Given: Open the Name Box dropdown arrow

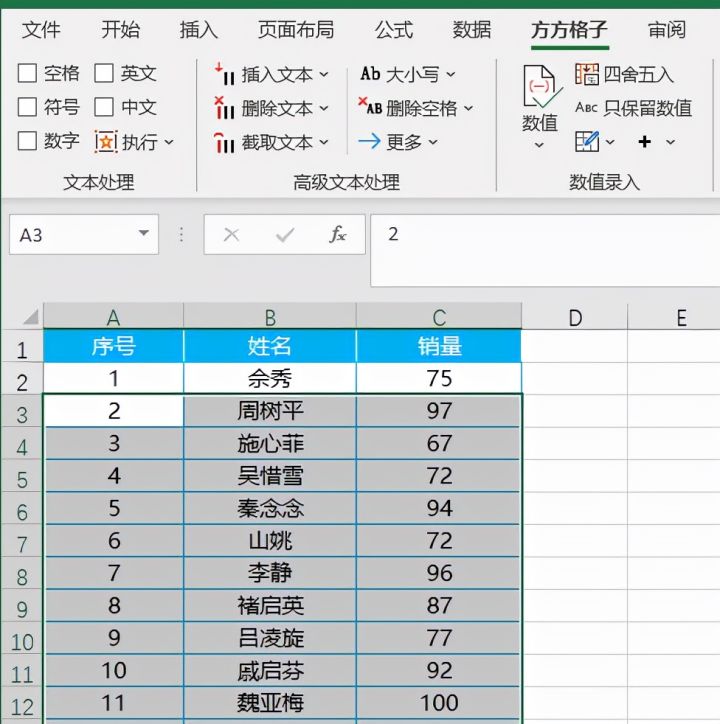Looking at the screenshot, I should (144, 234).
